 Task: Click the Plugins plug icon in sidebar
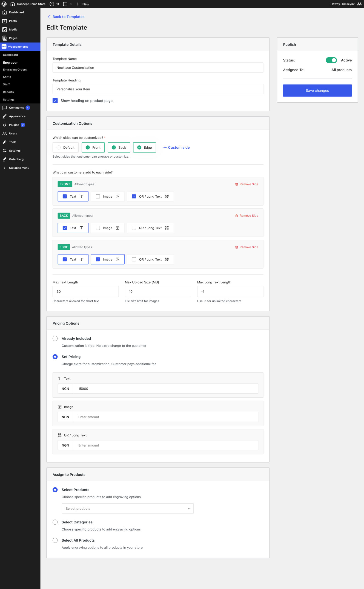pyautogui.click(x=5, y=125)
